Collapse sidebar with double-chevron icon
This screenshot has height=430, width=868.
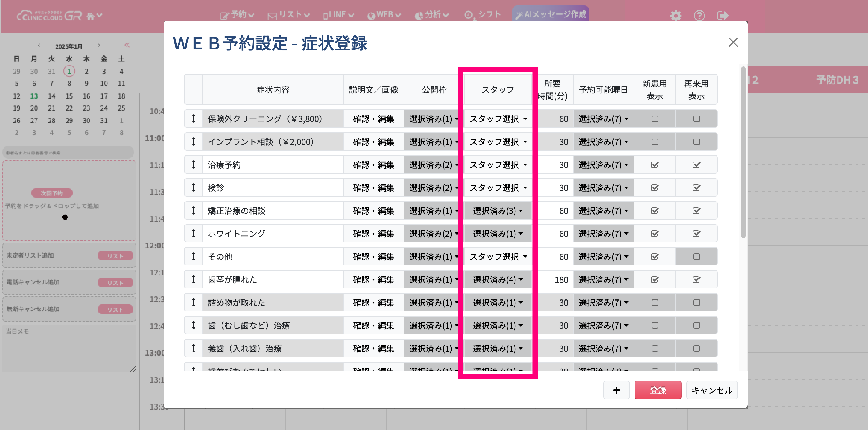[x=127, y=45]
